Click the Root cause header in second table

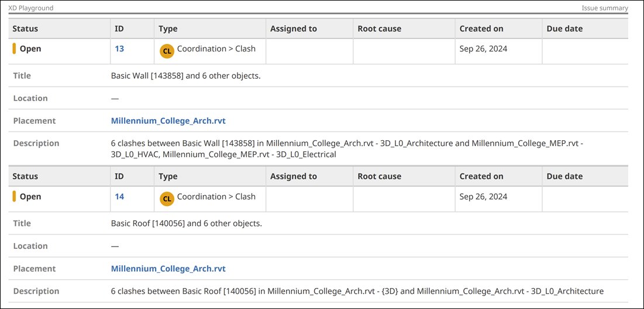click(x=379, y=176)
